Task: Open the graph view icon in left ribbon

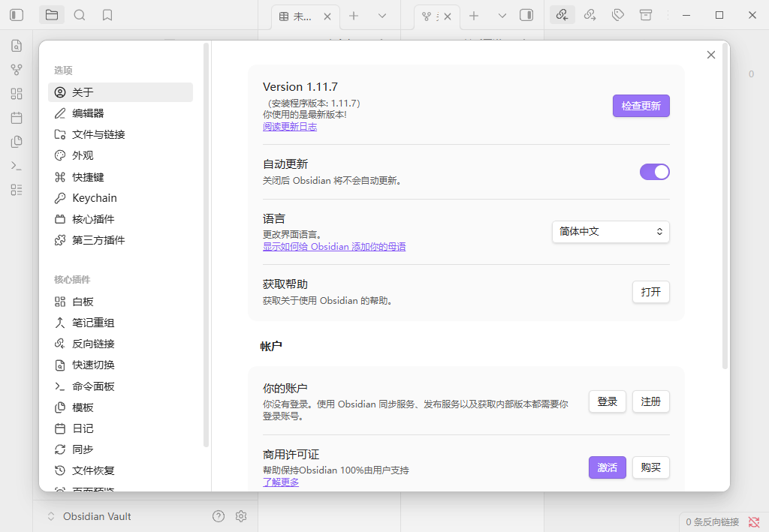Action: (x=17, y=70)
